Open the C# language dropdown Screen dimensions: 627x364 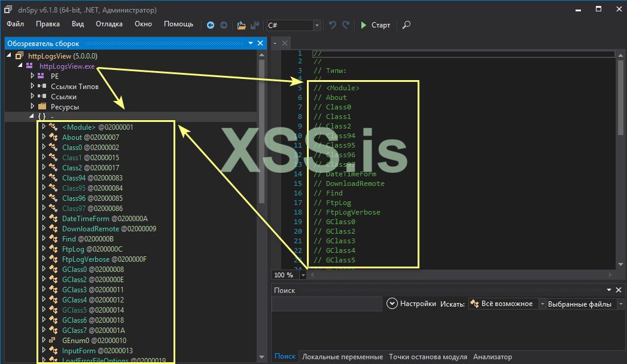(293, 25)
